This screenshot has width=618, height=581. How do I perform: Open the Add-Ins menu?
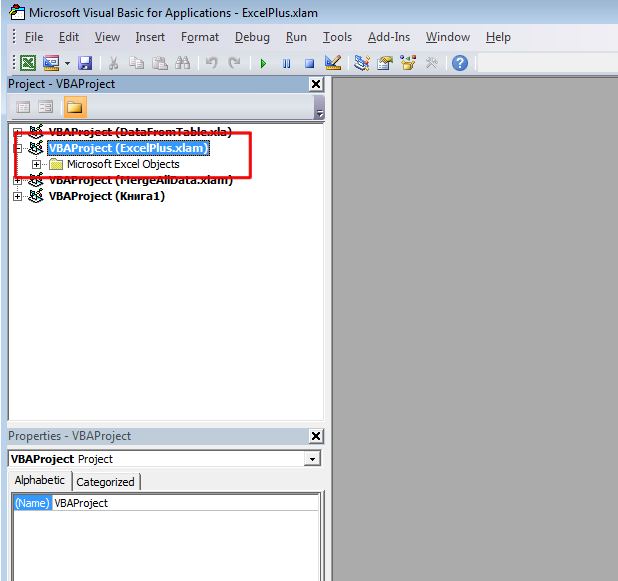389,37
